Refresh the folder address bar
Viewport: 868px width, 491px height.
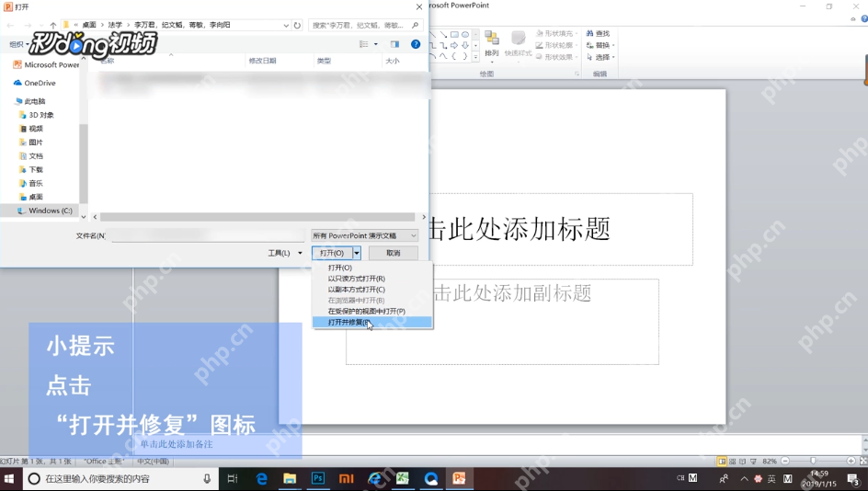[297, 25]
